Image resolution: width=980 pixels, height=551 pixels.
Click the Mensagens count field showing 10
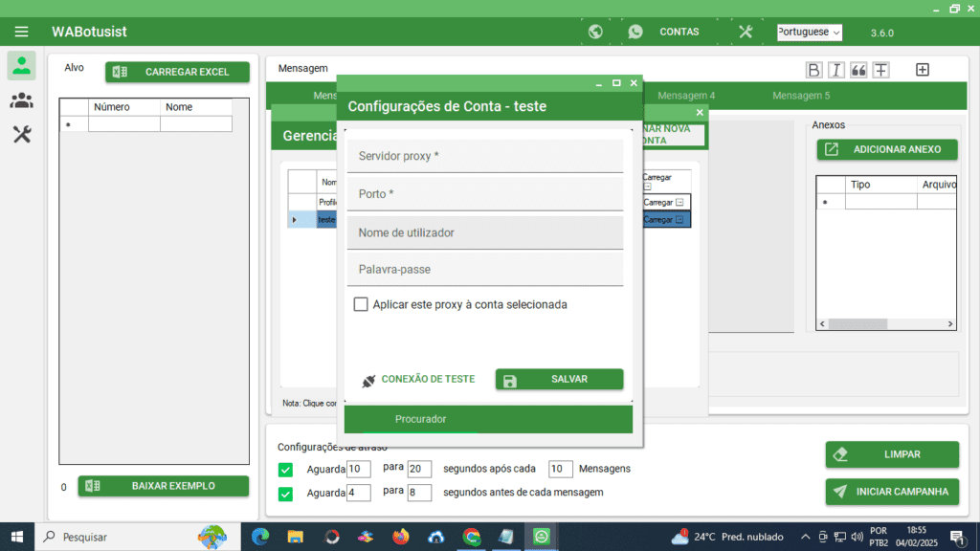click(x=560, y=469)
